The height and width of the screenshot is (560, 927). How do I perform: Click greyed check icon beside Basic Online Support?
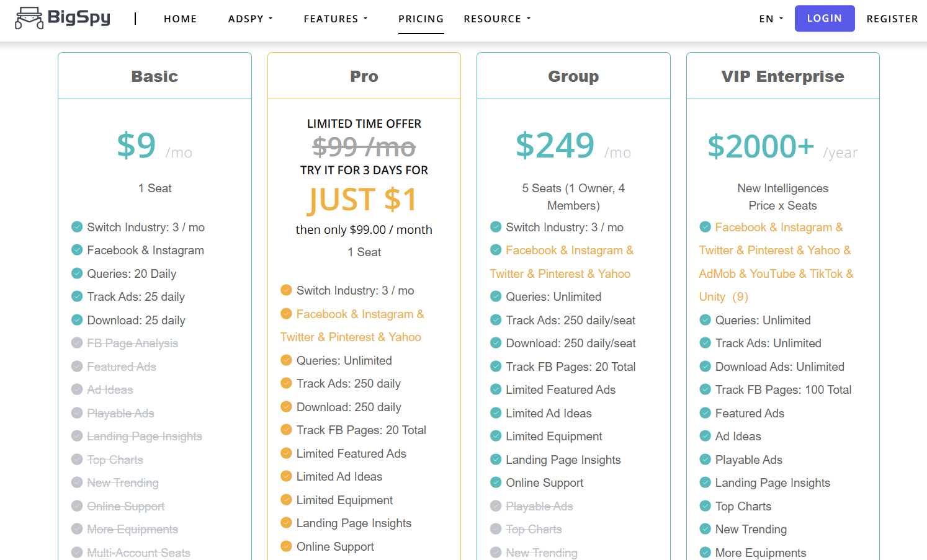77,506
